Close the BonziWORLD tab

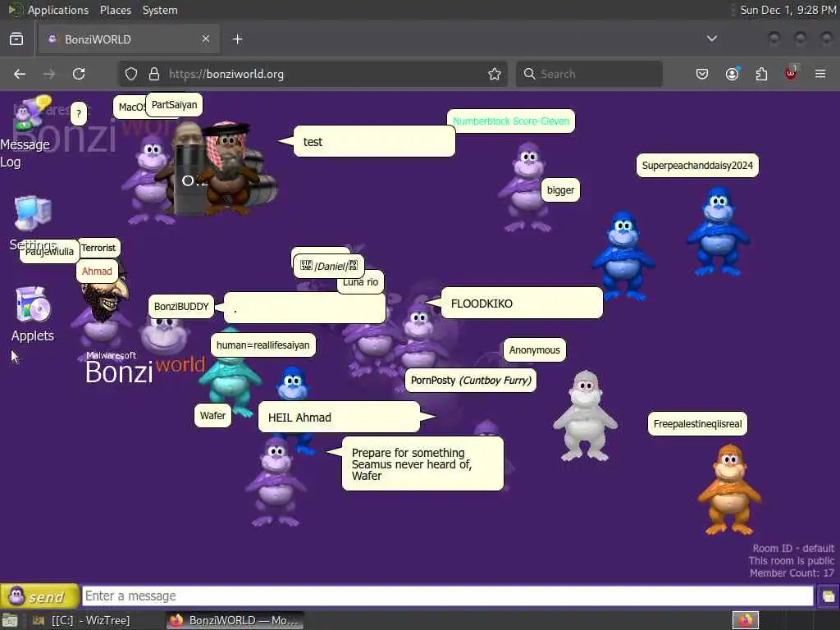[x=206, y=39]
